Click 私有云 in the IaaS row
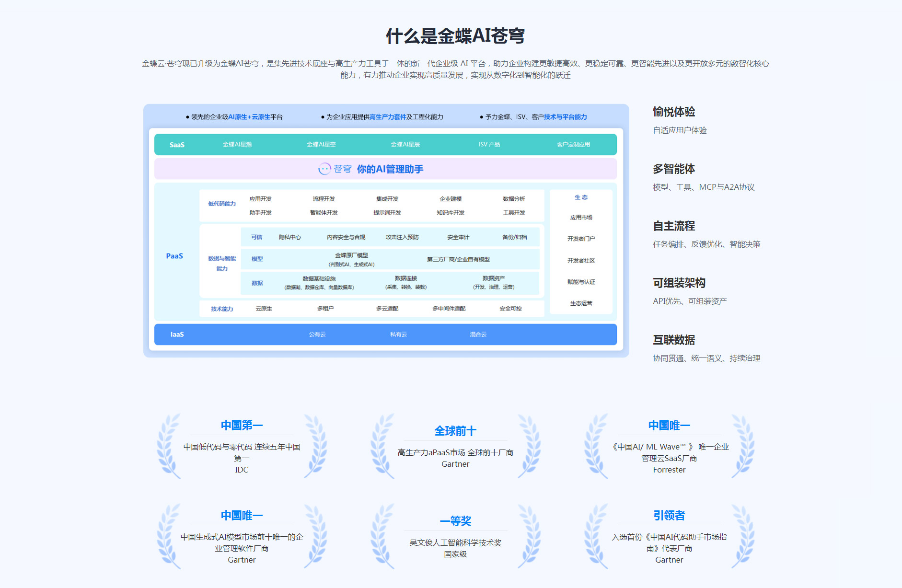Image resolution: width=902 pixels, height=588 pixels. (398, 334)
